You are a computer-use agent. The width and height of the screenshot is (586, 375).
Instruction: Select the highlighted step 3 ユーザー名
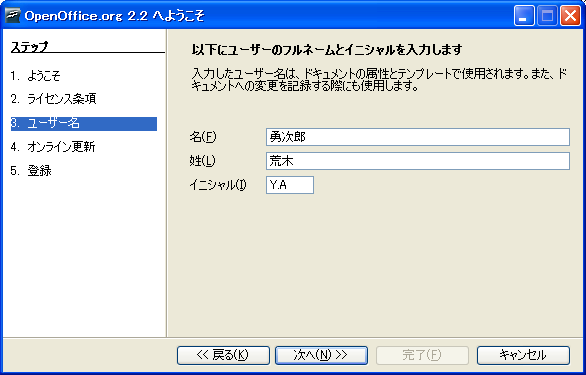click(x=84, y=123)
